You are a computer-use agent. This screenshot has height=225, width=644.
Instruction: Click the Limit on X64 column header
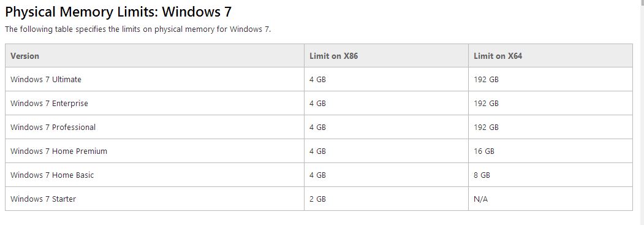pos(498,56)
